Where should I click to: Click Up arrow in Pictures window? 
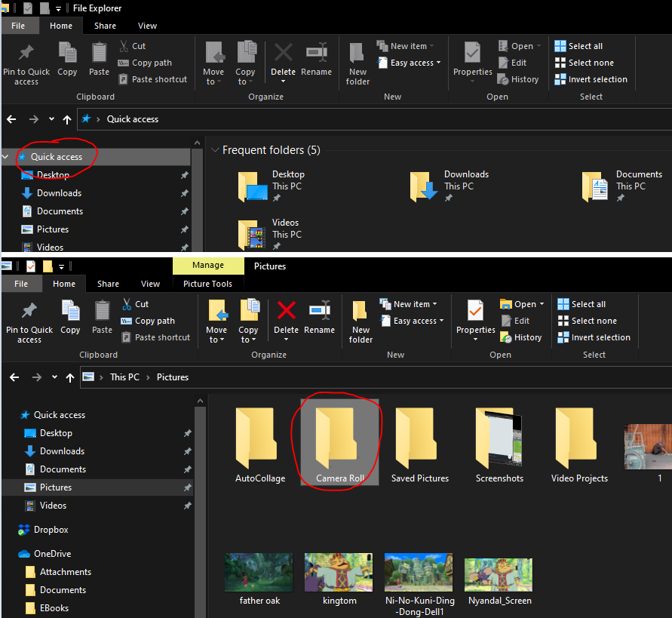click(70, 377)
